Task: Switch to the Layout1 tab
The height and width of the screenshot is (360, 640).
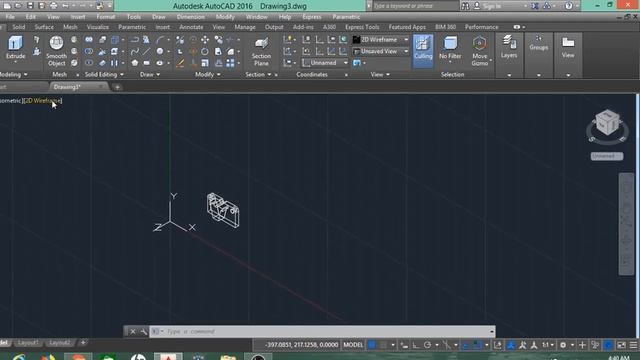Action: [x=28, y=342]
